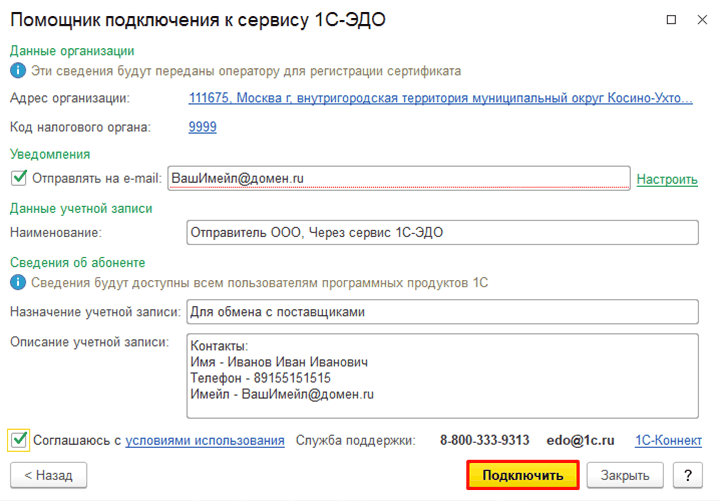The height and width of the screenshot is (501, 720).
Task: Focus the Наименование input field
Action: (x=443, y=232)
